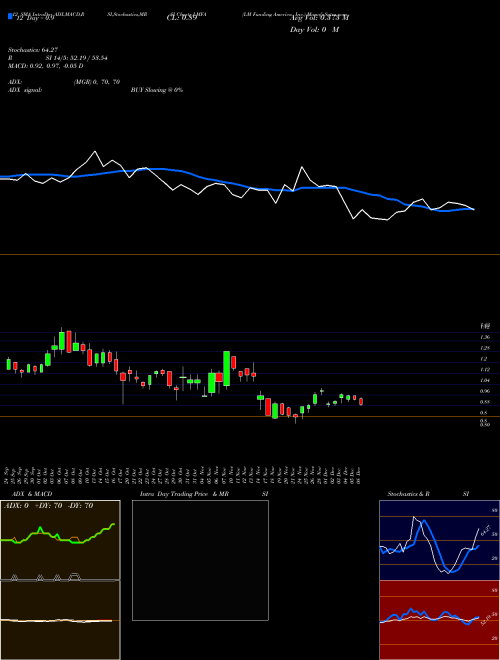This screenshot has height=660, width=500.
Task: Click 'ADX: 0 +DY: 70 -DY: 70' header
Action: click(x=48, y=506)
